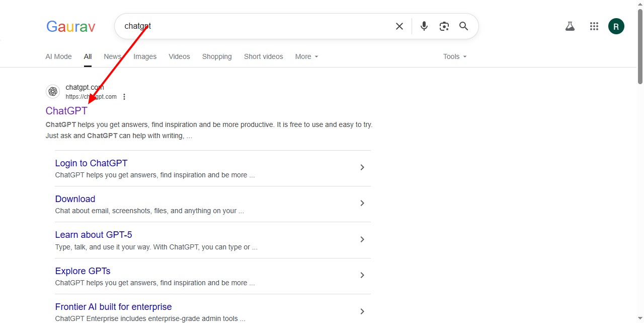644x323 pixels.
Task: Click the chatgpt.com site favicon
Action: [x=53, y=91]
